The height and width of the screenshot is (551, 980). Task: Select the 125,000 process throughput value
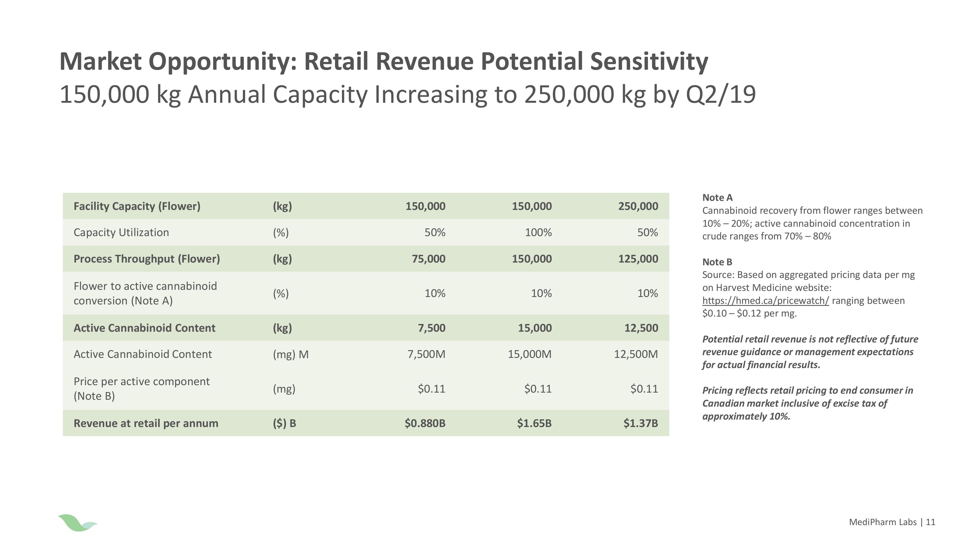tap(638, 259)
